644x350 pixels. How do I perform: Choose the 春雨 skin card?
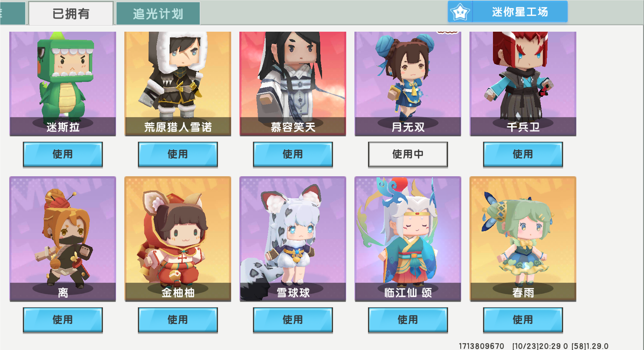point(523,239)
